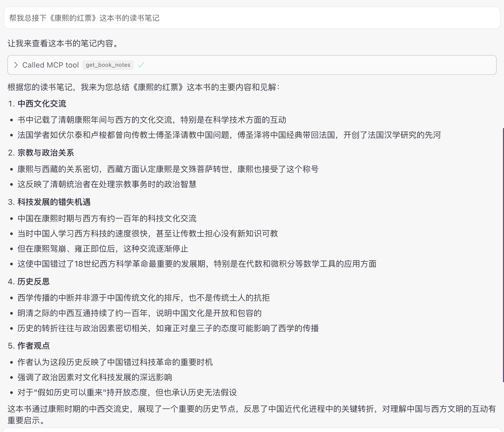This screenshot has width=504, height=432.
Task: Click the bullet about 文殊菩萨转世
Action: 168,169
